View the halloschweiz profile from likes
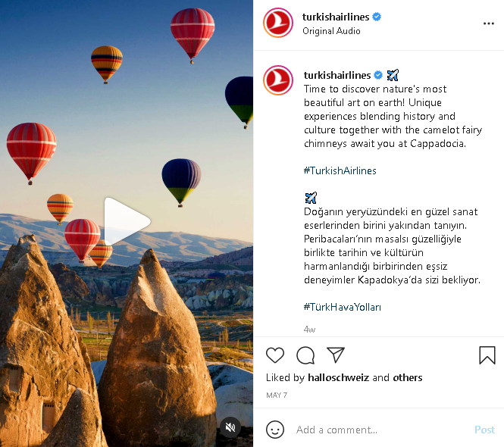Screen dimensions: 504x447 tap(338, 377)
